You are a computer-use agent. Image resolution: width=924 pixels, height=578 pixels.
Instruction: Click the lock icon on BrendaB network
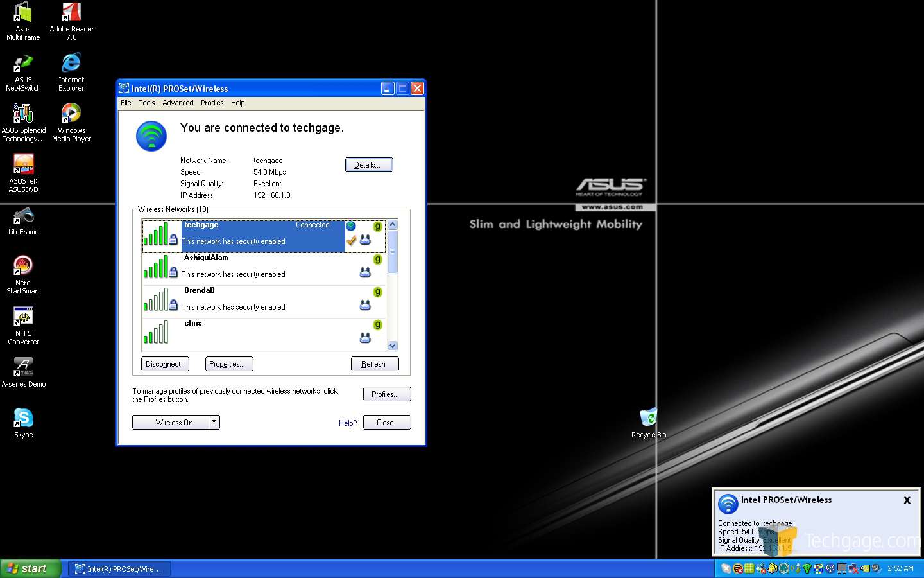pos(173,305)
